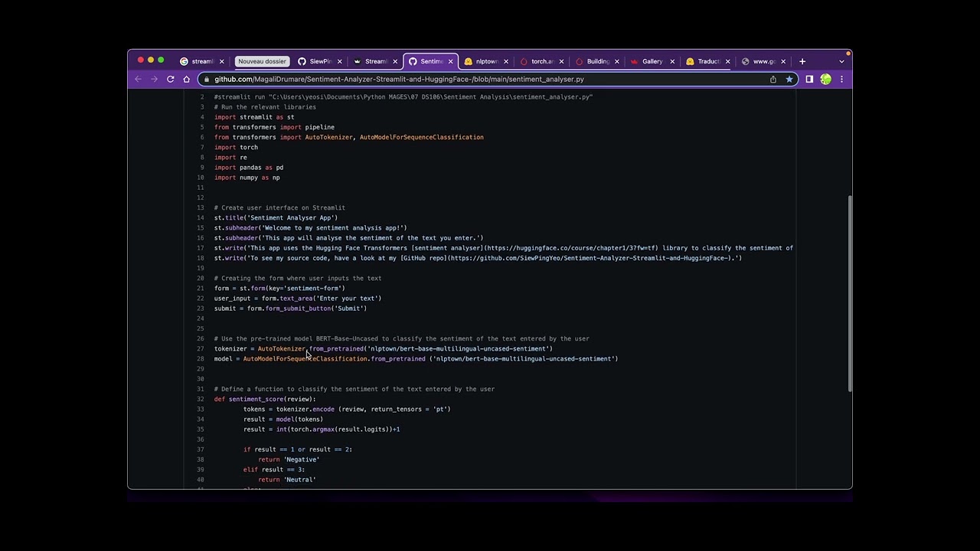This screenshot has height=551, width=980.
Task: Go forward to the next page
Action: (x=155, y=79)
